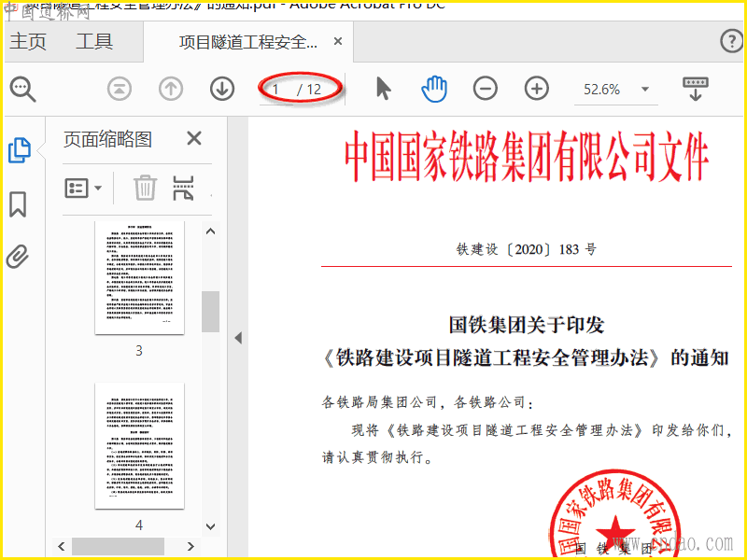
Task: Show previous page with up arrow
Action: [171, 89]
